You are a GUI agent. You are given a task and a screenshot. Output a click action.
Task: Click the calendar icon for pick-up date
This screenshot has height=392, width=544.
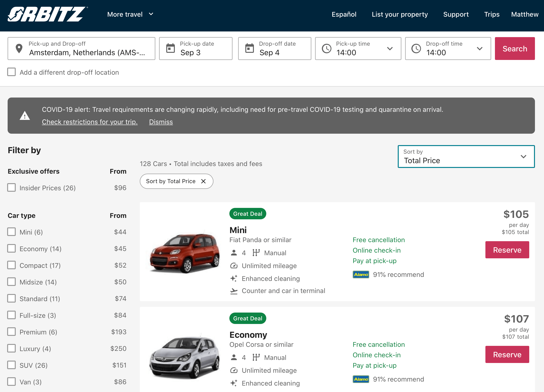tap(171, 48)
